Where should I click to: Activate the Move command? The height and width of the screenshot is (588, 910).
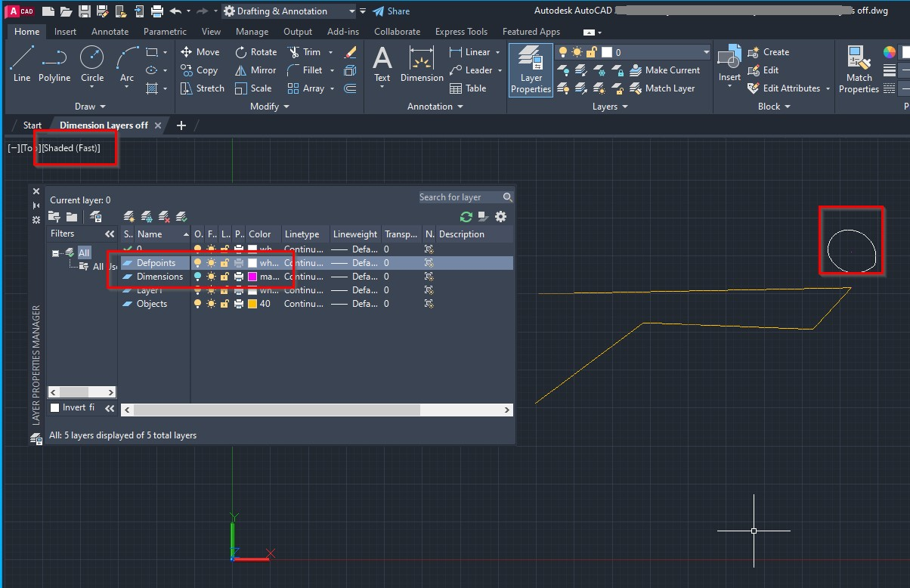click(200, 52)
